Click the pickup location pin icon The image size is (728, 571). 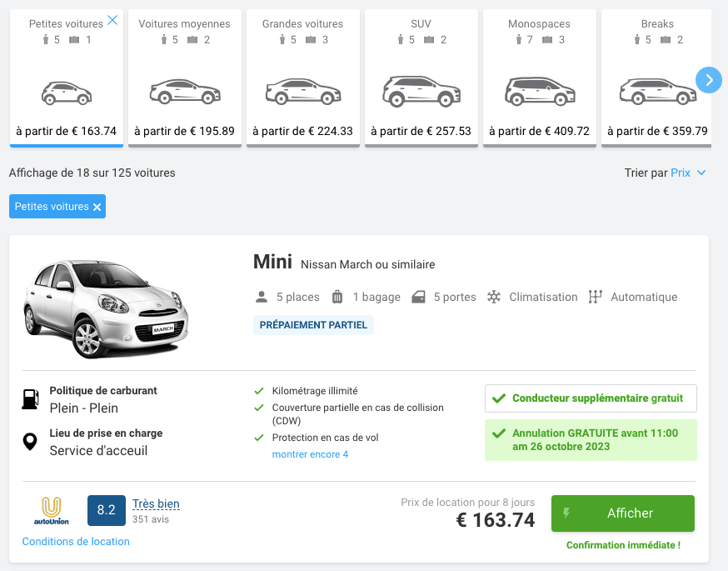(x=30, y=442)
